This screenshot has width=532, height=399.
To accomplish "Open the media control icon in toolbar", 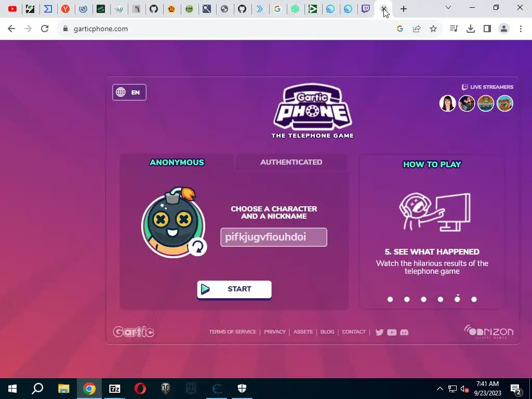I will click(x=454, y=29).
